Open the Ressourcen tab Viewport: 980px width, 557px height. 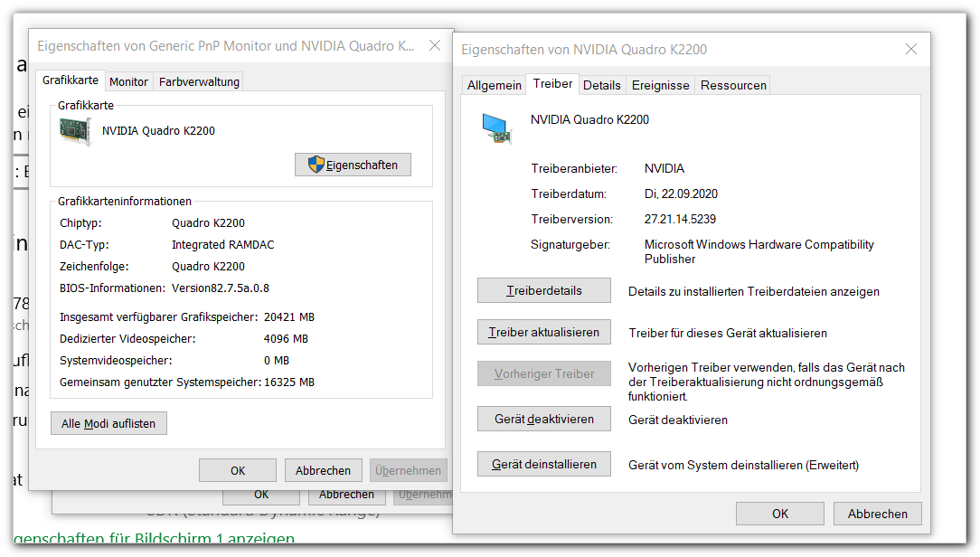(733, 86)
